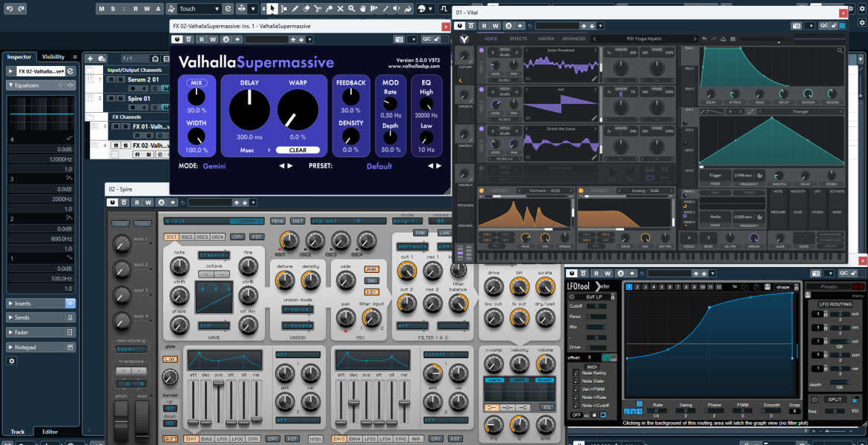Switch to the EFFECTS tab in Vital
This screenshot has width=868, height=445.
pos(518,39)
